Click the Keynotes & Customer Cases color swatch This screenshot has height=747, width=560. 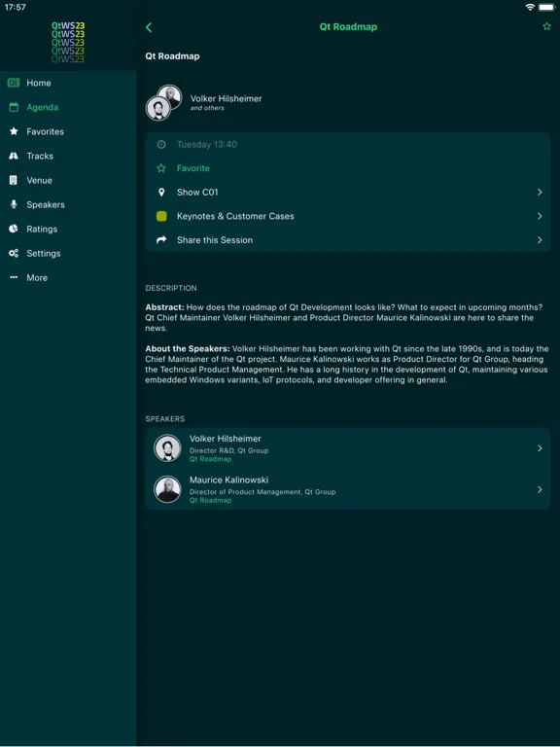(x=161, y=216)
